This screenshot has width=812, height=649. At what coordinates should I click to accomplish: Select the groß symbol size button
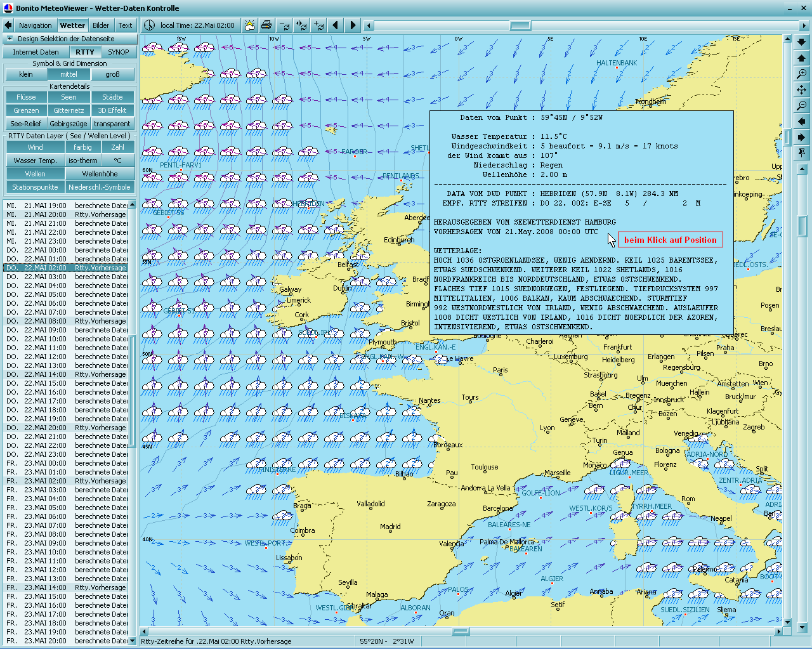(112, 74)
